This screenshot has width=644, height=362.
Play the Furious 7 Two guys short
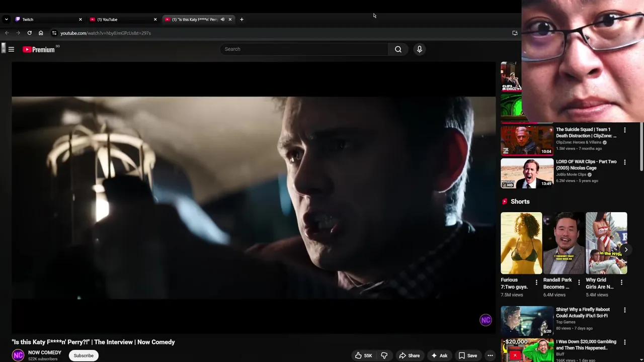521,243
